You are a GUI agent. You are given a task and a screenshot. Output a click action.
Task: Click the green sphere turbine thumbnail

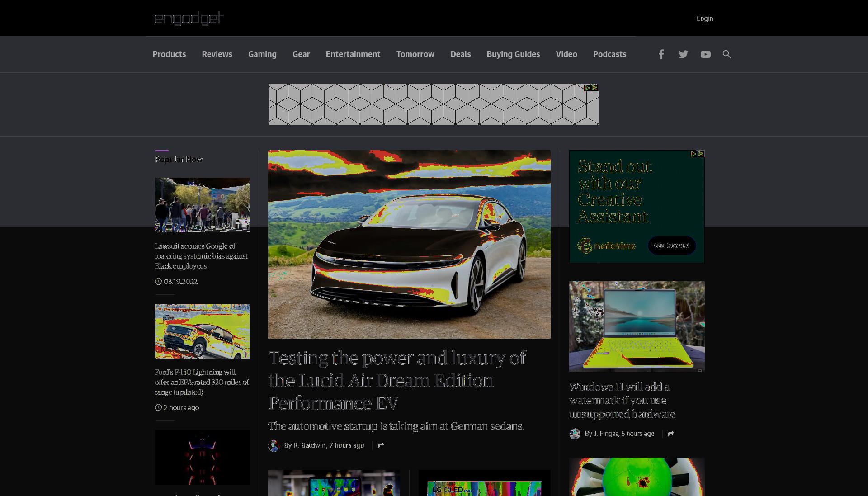pos(637,477)
